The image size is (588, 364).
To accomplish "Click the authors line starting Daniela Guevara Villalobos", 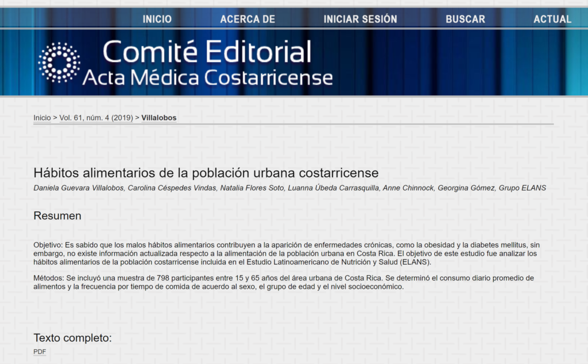I will (289, 188).
